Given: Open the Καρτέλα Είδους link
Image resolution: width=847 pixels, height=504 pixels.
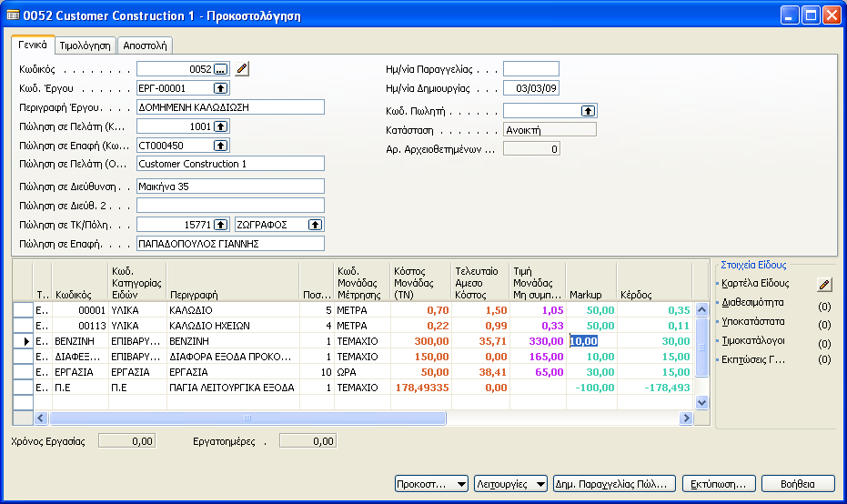Looking at the screenshot, I should point(755,283).
